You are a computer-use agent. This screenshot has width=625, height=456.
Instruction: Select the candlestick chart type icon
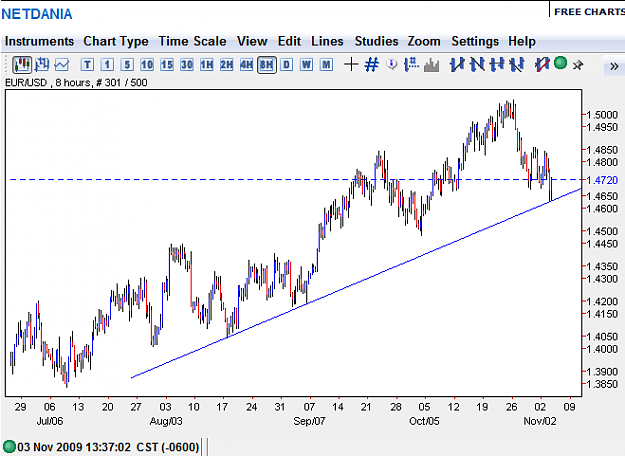(22, 65)
